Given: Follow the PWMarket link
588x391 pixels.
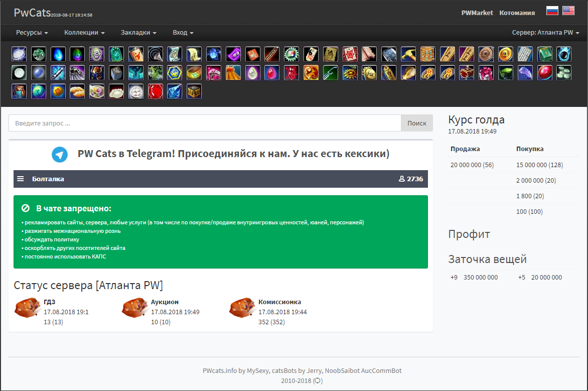Looking at the screenshot, I should pos(477,13).
